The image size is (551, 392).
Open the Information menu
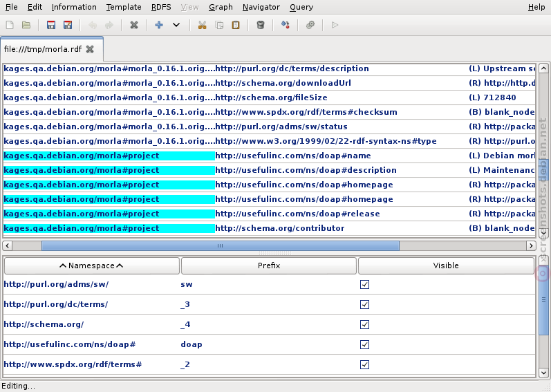click(x=74, y=7)
